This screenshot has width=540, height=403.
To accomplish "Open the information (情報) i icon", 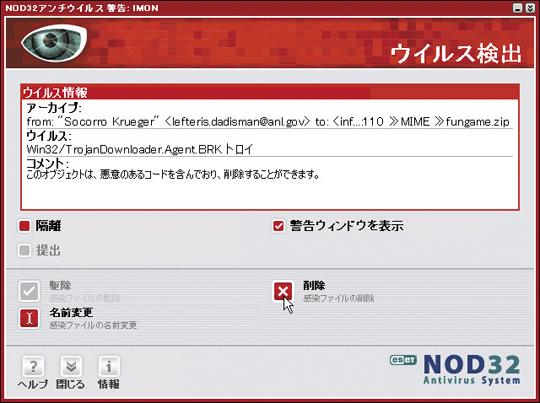I will tap(109, 366).
